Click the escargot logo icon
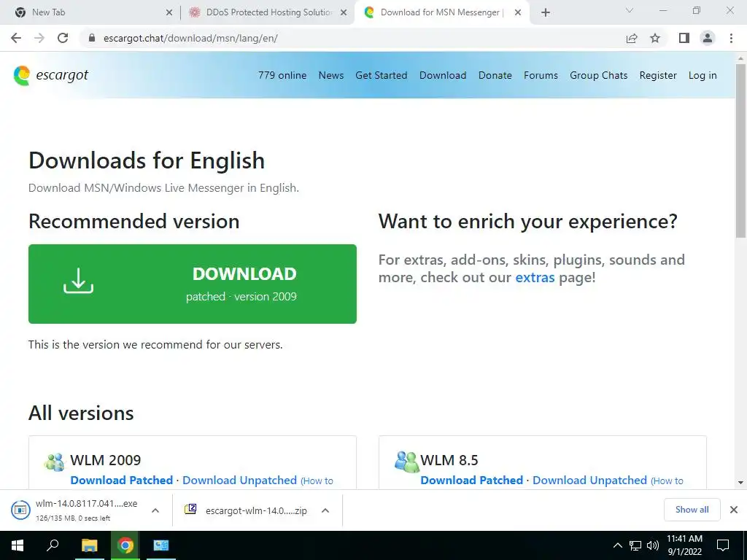The height and width of the screenshot is (560, 747). tap(22, 75)
